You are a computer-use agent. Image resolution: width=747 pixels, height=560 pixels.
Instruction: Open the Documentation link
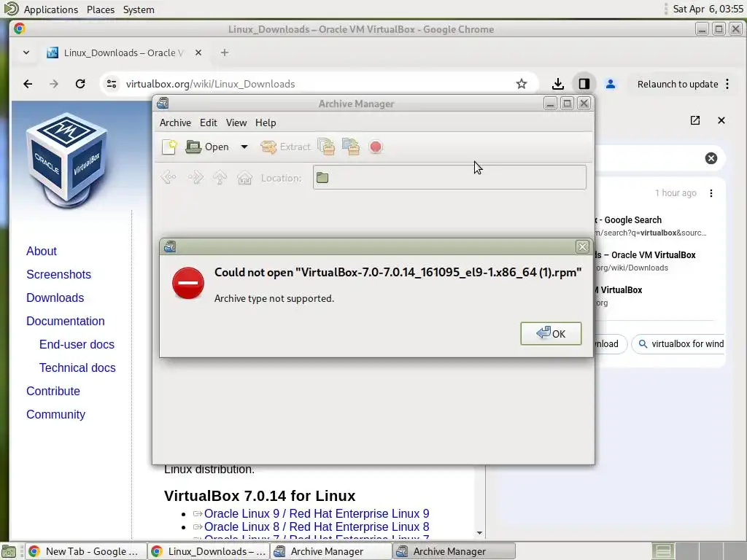[65, 321]
